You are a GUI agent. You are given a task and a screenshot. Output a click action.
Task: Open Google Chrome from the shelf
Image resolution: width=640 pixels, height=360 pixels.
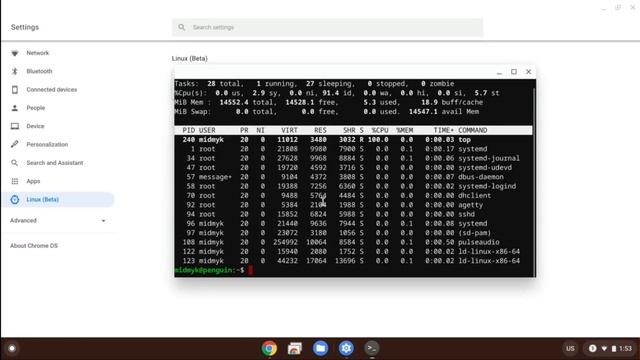pos(269,348)
